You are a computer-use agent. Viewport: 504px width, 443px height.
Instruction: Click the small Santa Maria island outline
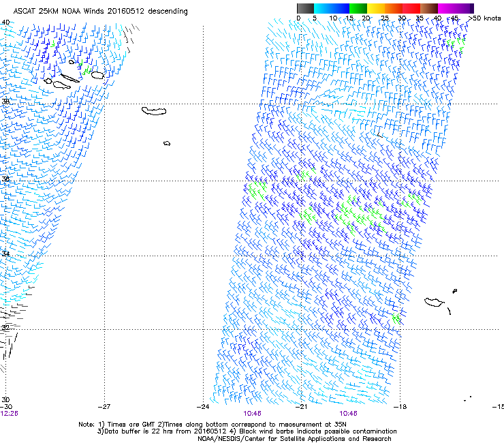[x=167, y=143]
